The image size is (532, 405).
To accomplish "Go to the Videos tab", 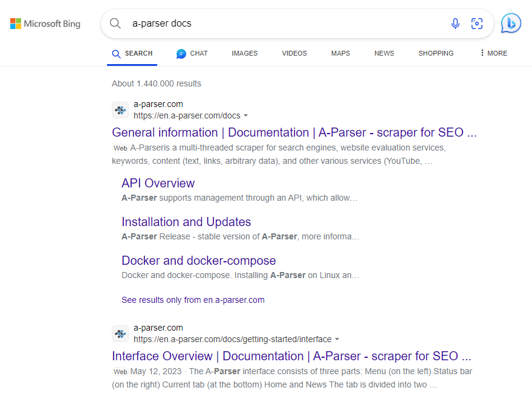I will 294,53.
